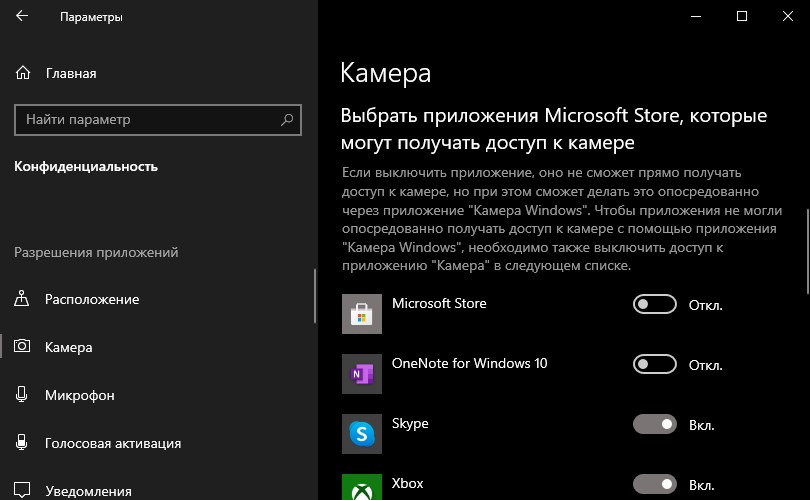Viewport: 810px width, 500px height.
Task: Disable camera access for Skype
Action: [655, 425]
